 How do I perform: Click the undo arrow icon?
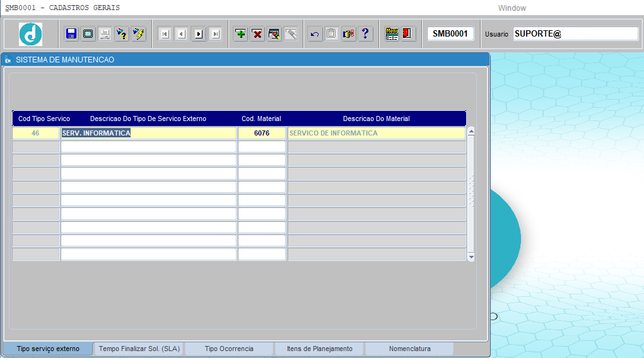coord(315,34)
